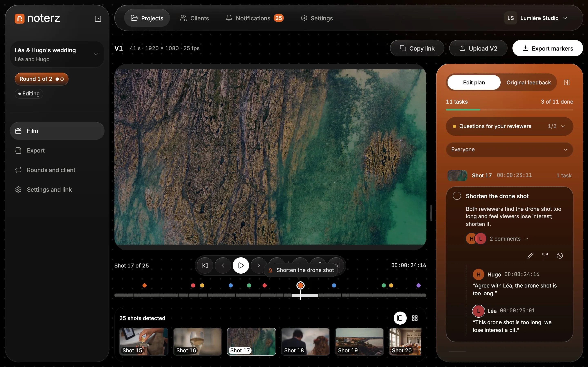Open the Everyone reviewer filter dropdown

coord(509,149)
